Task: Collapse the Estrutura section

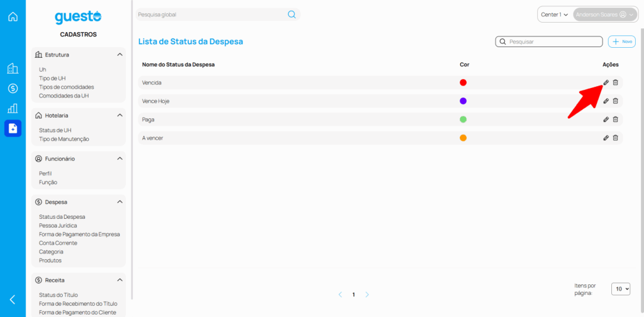Action: tap(119, 55)
